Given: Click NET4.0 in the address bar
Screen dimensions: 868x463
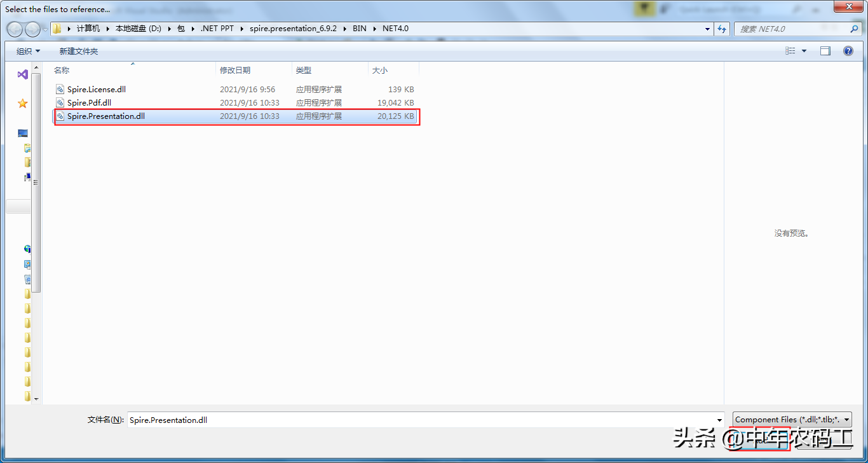Looking at the screenshot, I should click(395, 29).
